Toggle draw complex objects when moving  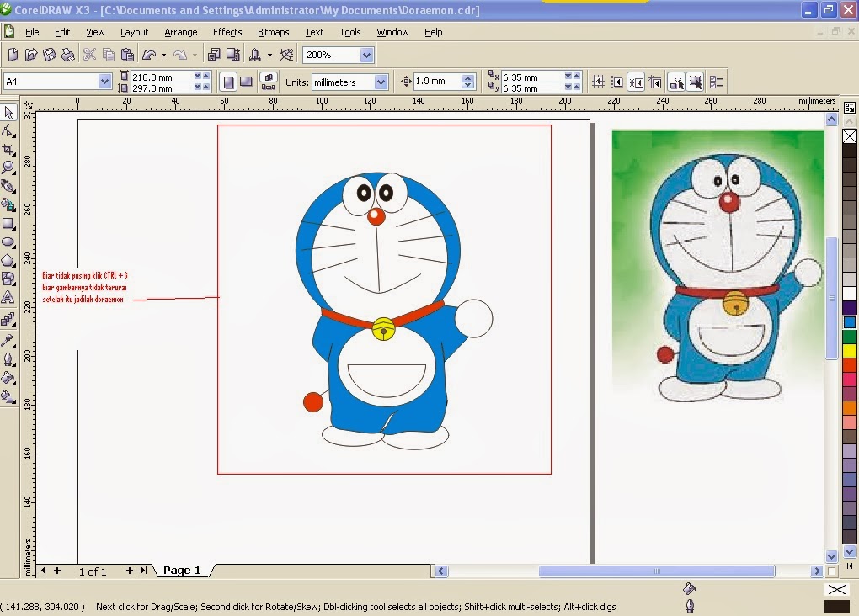[677, 82]
